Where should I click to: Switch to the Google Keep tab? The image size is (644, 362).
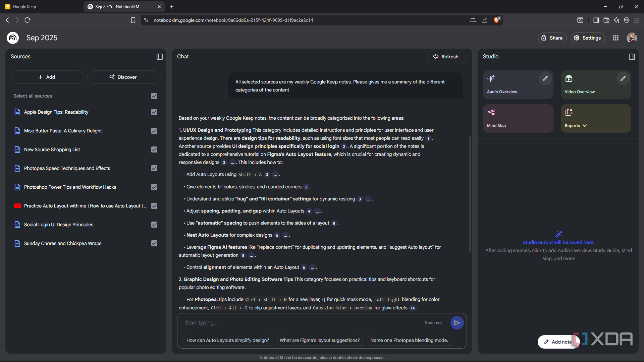42,7
